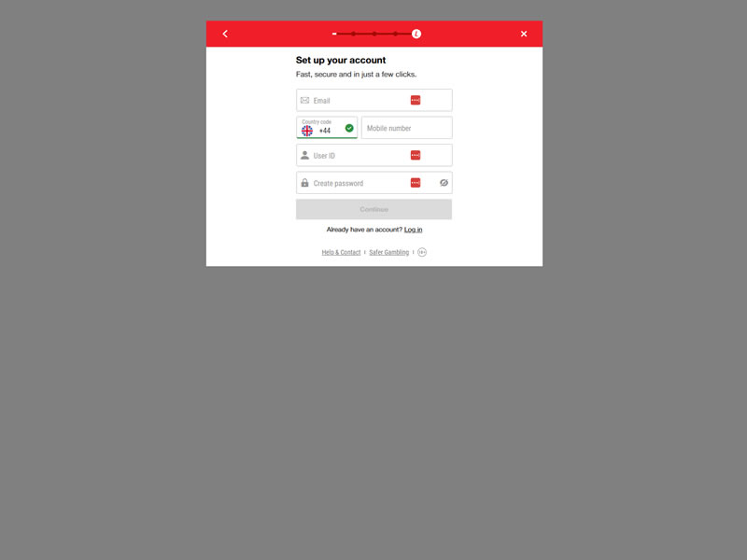Click the 18+ age restriction icon
Screen dimensions: 747x560
[422, 252]
